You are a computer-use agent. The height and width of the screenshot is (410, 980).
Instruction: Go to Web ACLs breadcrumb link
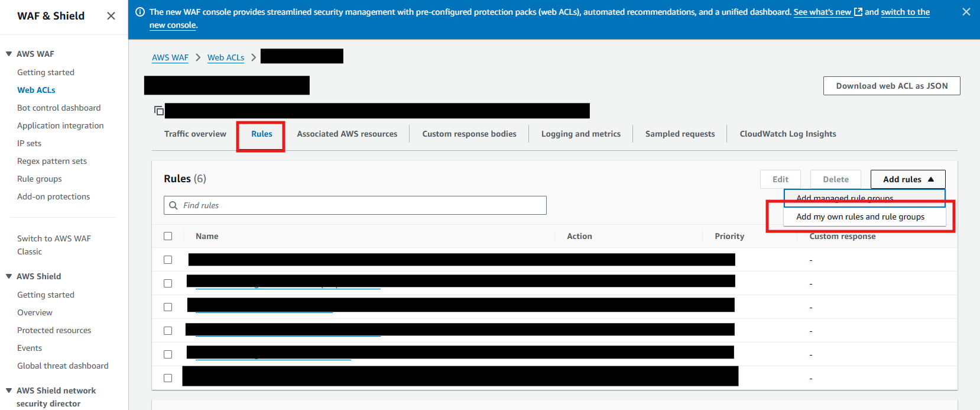coord(226,57)
